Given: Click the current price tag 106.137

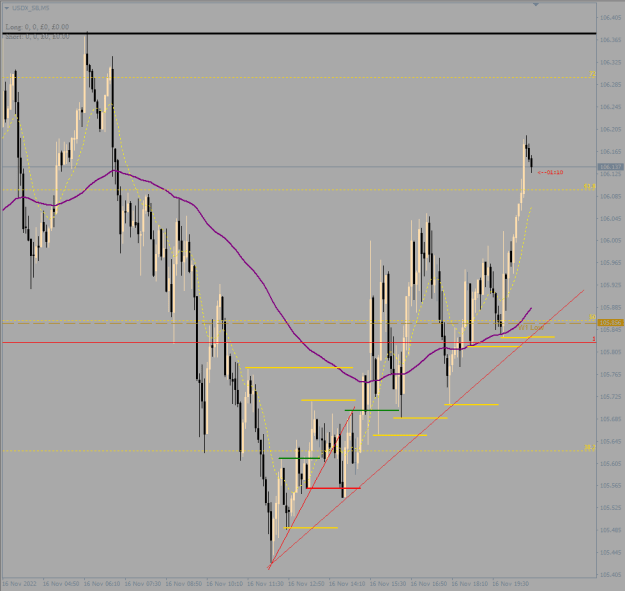Looking at the screenshot, I should pyautogui.click(x=611, y=167).
